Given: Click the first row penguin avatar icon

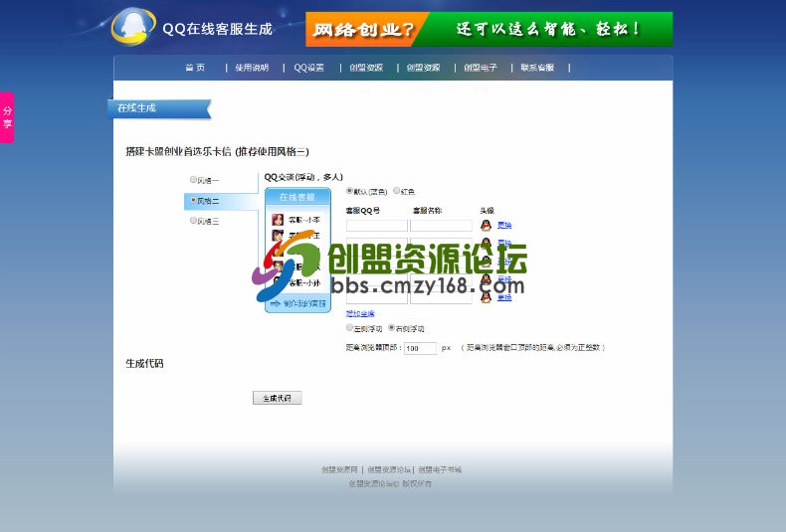Looking at the screenshot, I should (x=486, y=226).
